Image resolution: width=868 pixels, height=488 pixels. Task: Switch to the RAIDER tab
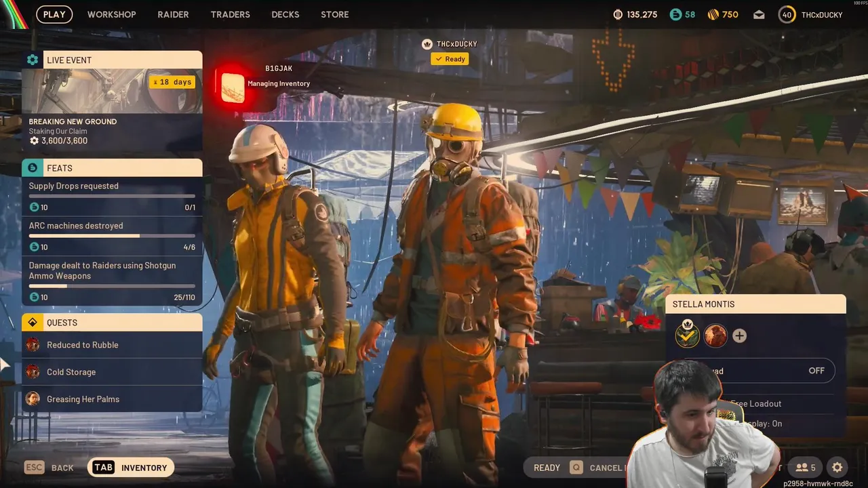173,14
